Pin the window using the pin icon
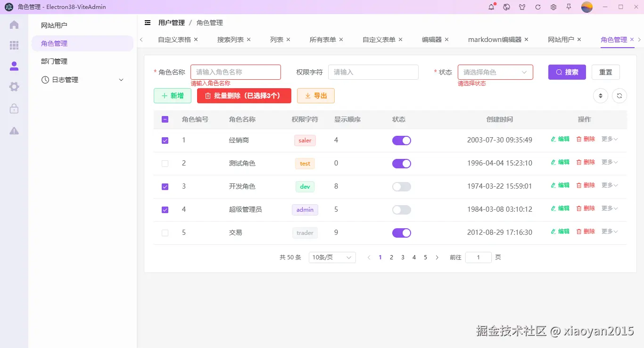This screenshot has width=644, height=348. tap(569, 7)
